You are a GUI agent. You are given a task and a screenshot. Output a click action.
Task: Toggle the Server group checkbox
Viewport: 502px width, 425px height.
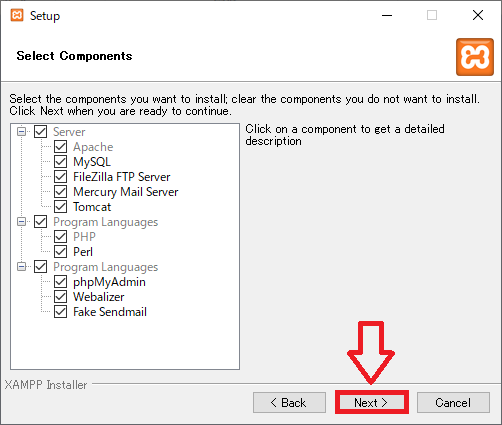click(x=40, y=132)
